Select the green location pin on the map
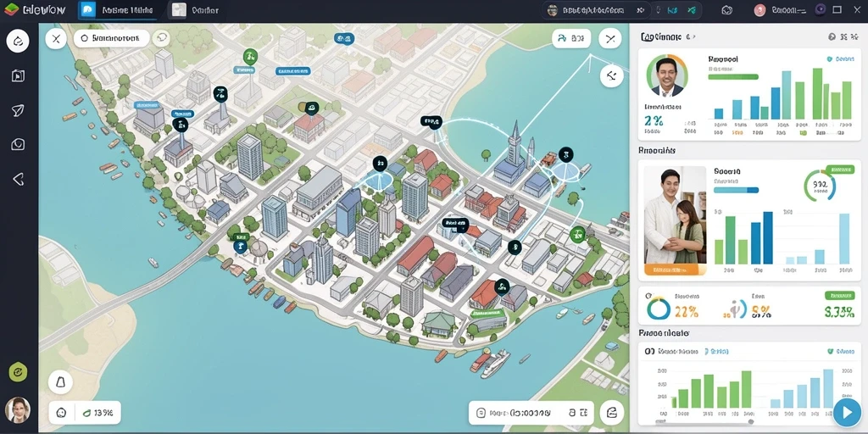 click(250, 56)
